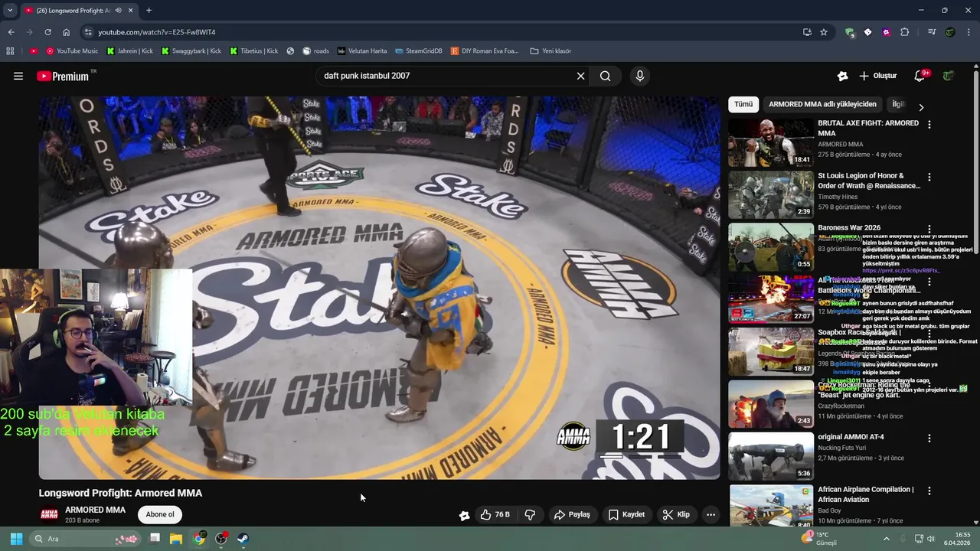Open Swaggybark | Kick bookmark
Viewport: 980px width, 551px height.
point(191,51)
